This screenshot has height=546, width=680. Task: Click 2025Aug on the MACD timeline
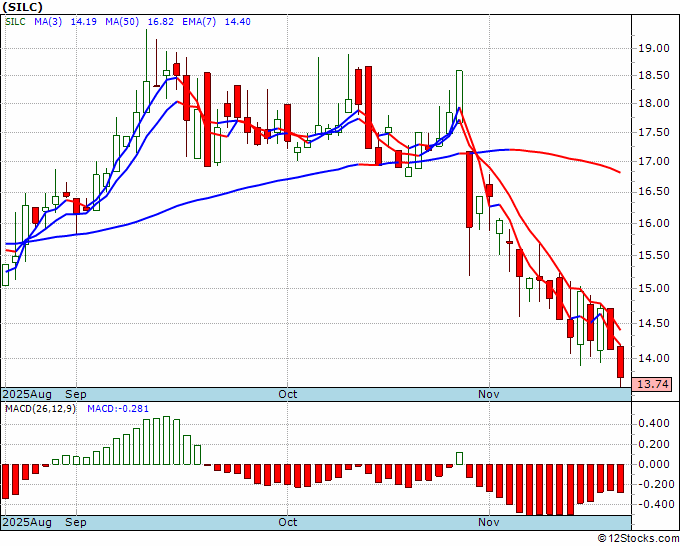[27, 522]
